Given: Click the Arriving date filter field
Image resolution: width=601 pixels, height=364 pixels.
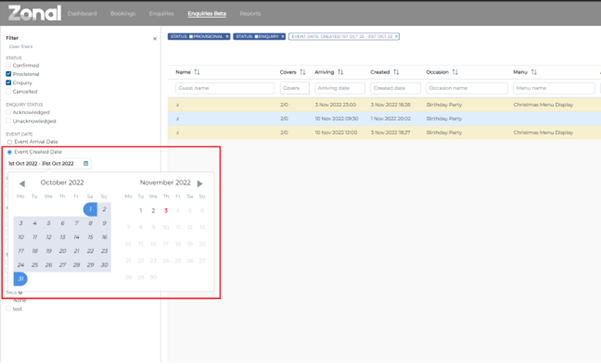Looking at the screenshot, I should [x=340, y=88].
